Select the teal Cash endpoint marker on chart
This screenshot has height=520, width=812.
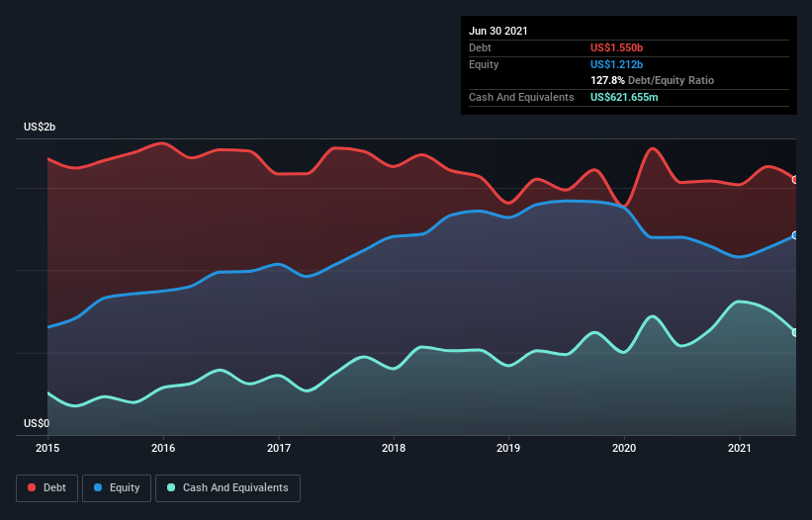[795, 333]
